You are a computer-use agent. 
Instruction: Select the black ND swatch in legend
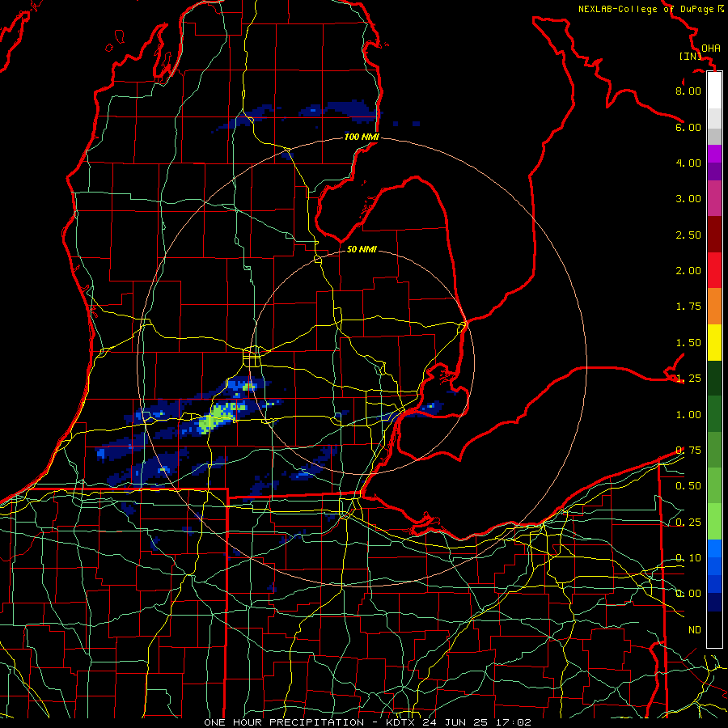tap(714, 629)
